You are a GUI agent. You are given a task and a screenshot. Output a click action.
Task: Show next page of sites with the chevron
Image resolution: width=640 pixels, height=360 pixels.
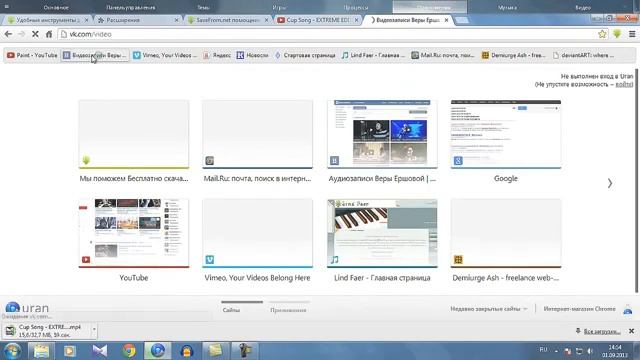tap(610, 183)
